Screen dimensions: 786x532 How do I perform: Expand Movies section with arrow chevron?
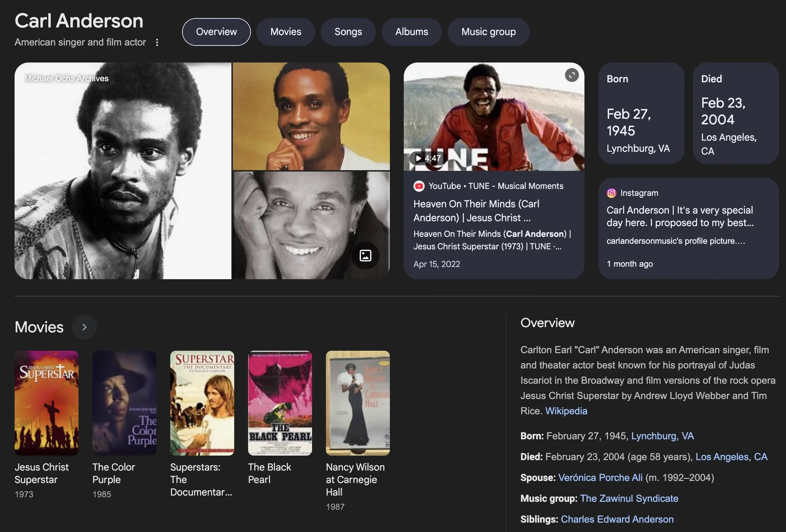pyautogui.click(x=84, y=327)
